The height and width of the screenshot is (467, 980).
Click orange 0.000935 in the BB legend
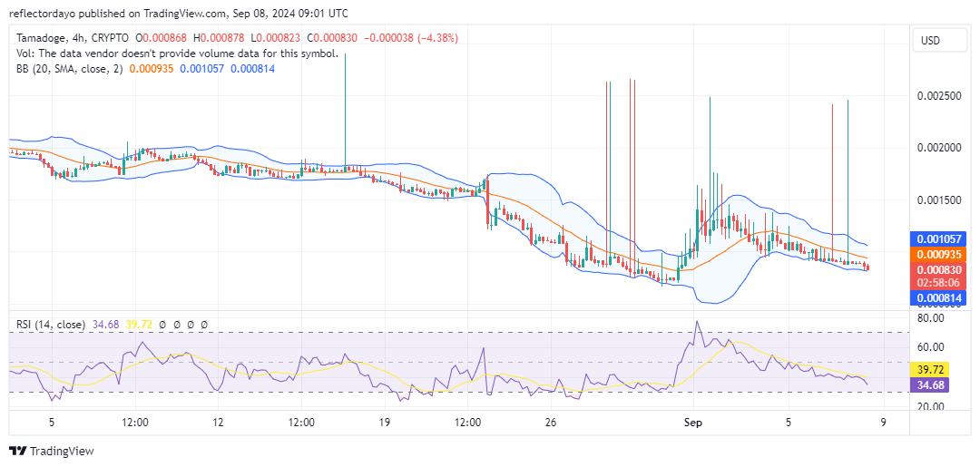point(152,69)
